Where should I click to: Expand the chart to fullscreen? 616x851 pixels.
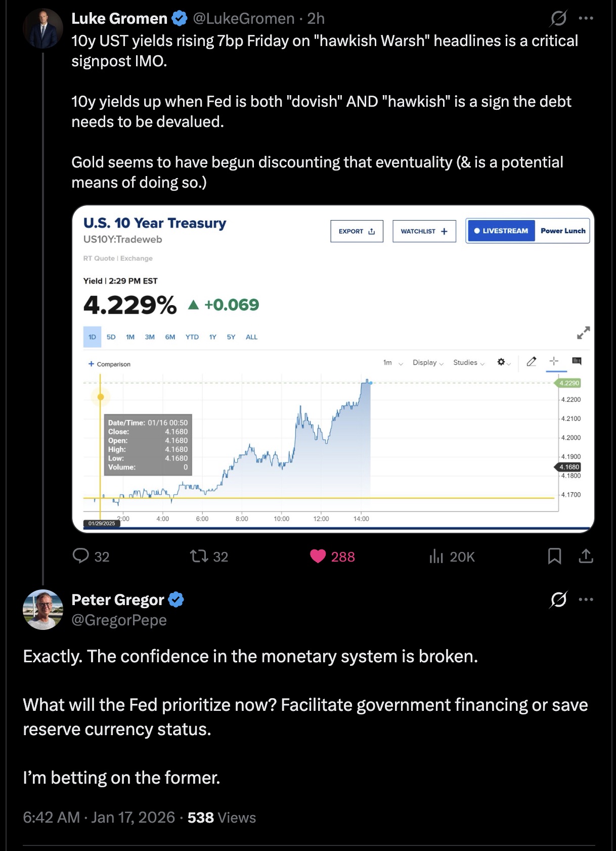(x=583, y=333)
